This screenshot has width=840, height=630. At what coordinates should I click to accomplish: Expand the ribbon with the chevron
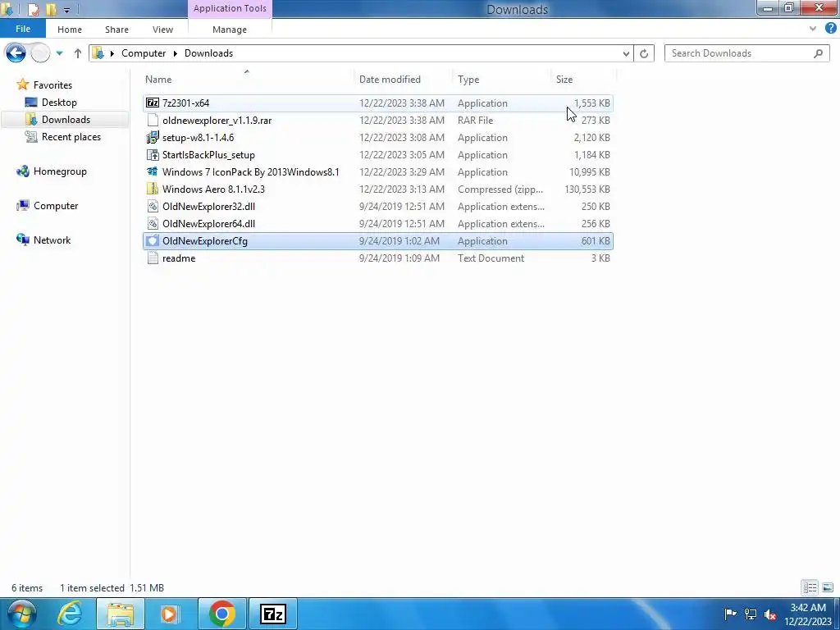[x=813, y=29]
